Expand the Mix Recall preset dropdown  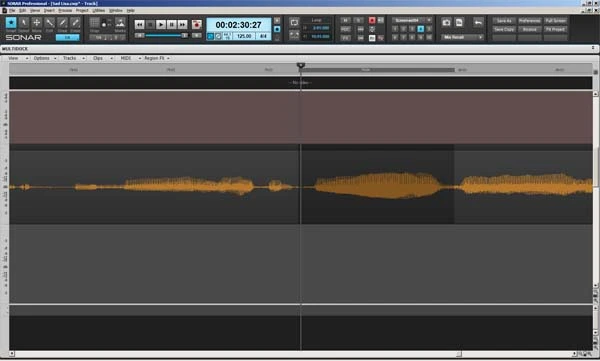click(462, 37)
